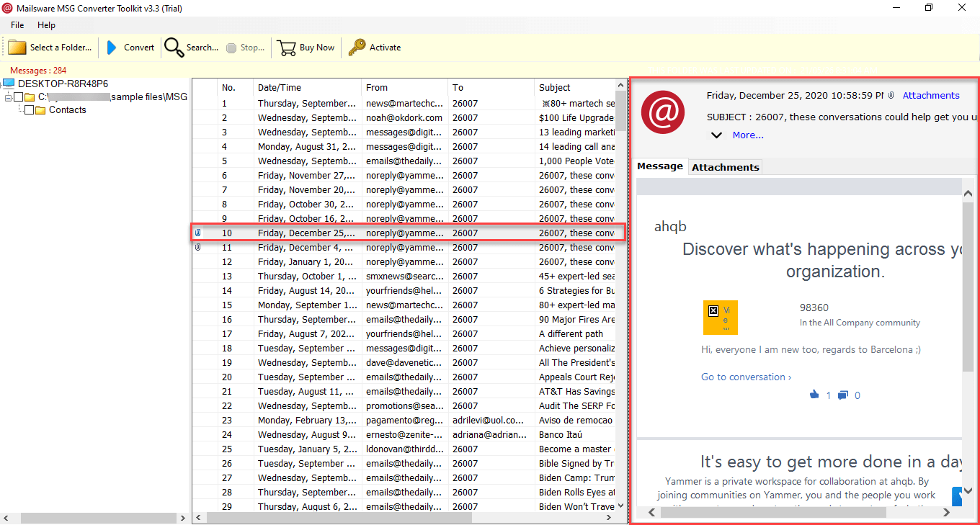Click the red @ sender avatar

(664, 112)
